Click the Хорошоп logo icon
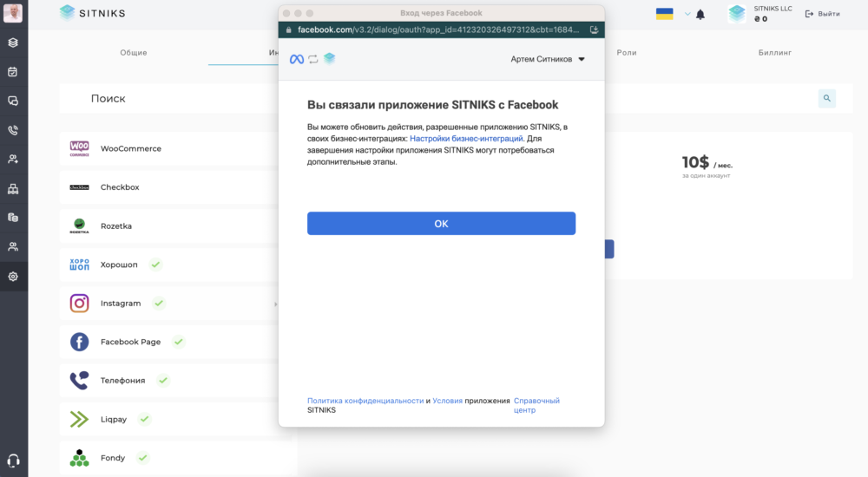Viewport: 868px width, 477px height. (x=79, y=265)
